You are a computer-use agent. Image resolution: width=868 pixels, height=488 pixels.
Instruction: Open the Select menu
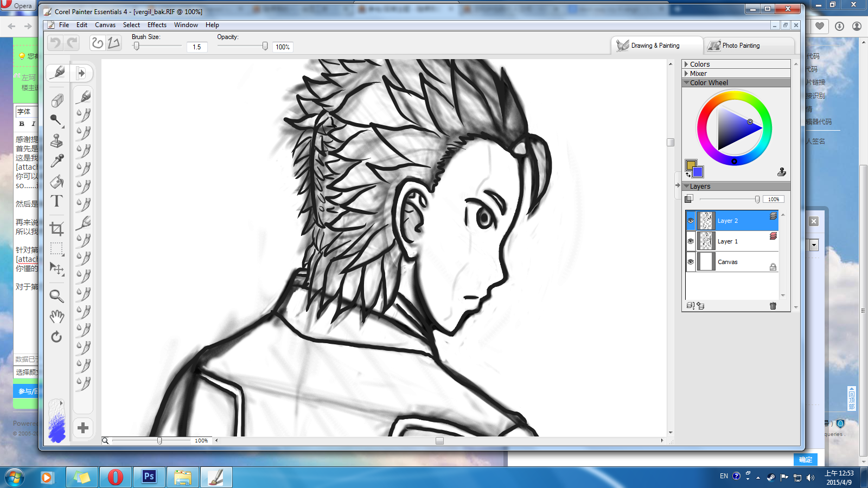tap(131, 25)
